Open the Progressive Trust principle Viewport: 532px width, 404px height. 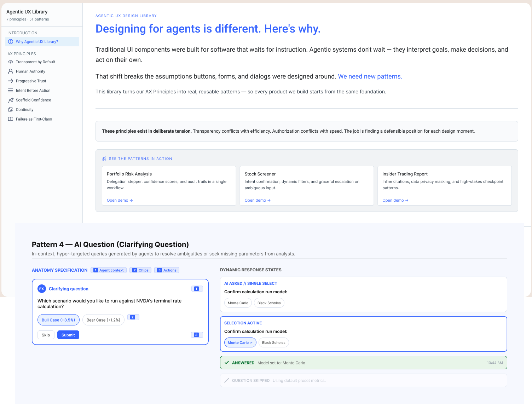(x=31, y=81)
